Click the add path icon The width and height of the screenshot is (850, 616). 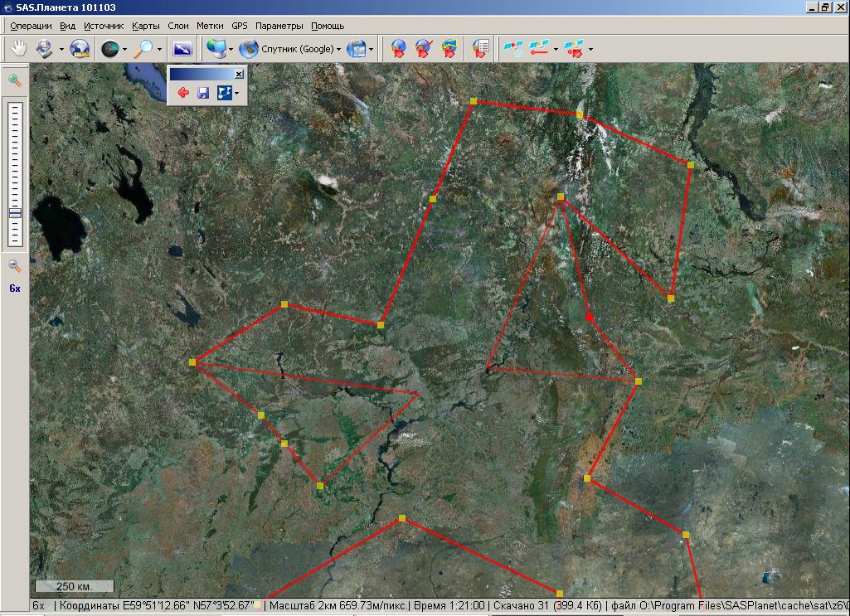click(x=424, y=49)
